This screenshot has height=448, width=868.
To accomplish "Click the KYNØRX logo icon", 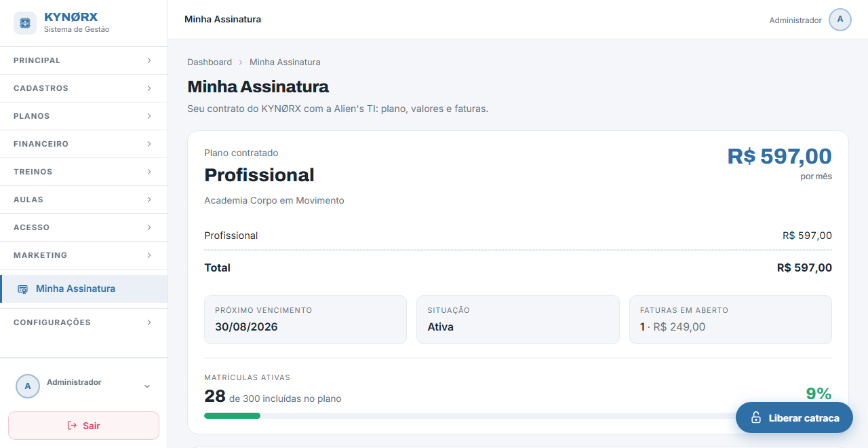I will point(25,23).
